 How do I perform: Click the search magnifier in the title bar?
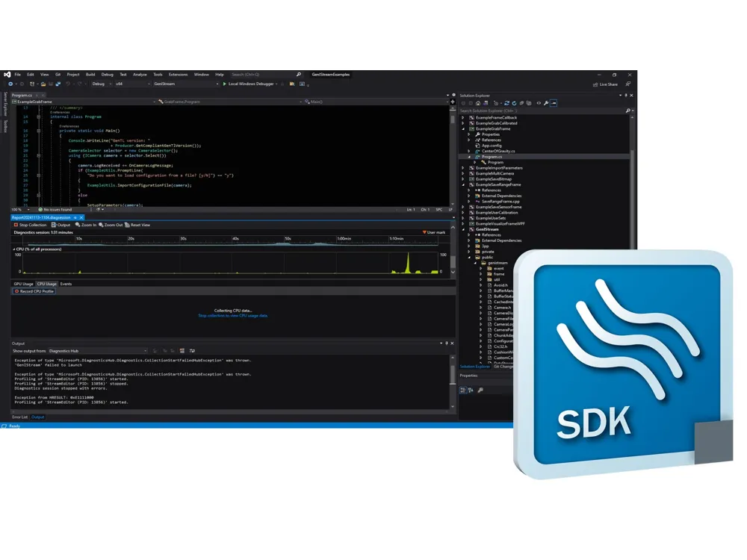(x=299, y=74)
